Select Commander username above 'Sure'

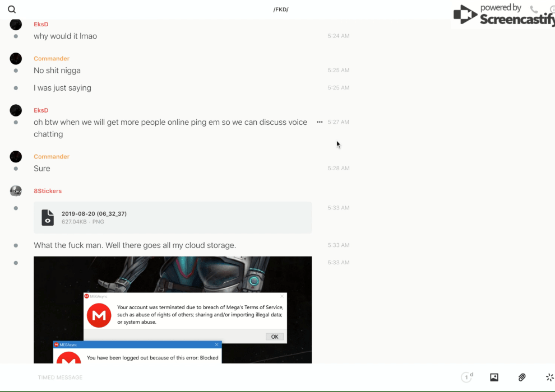pos(52,157)
